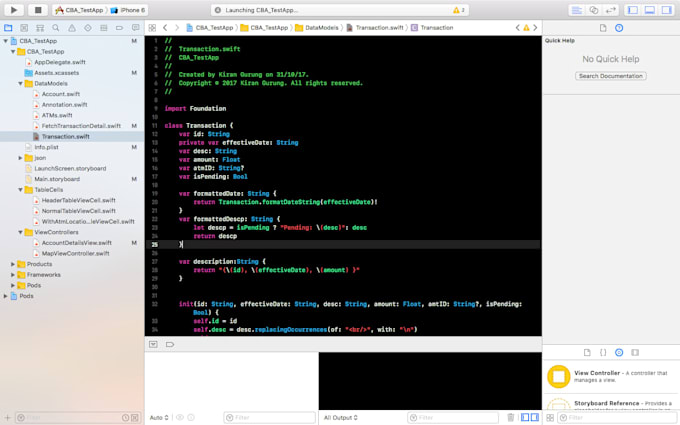Toggle the bottom Debug area
Viewport: 680px width, 425px height.
[650, 10]
